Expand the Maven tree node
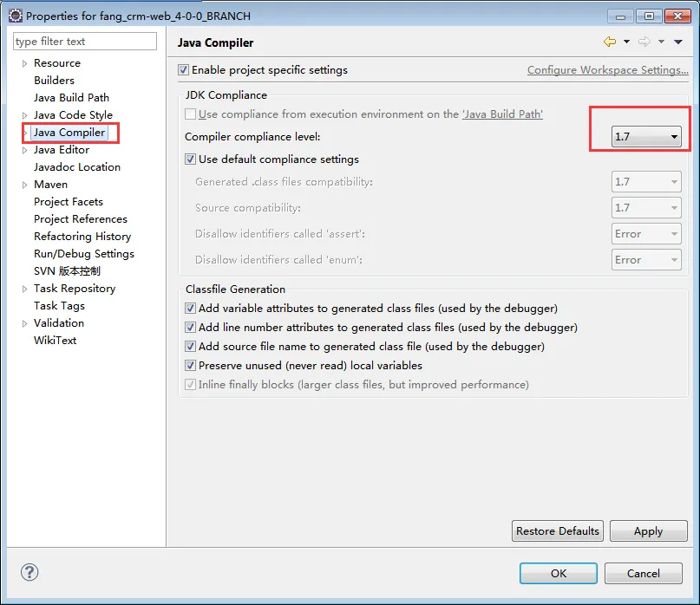The height and width of the screenshot is (605, 700). tap(24, 185)
